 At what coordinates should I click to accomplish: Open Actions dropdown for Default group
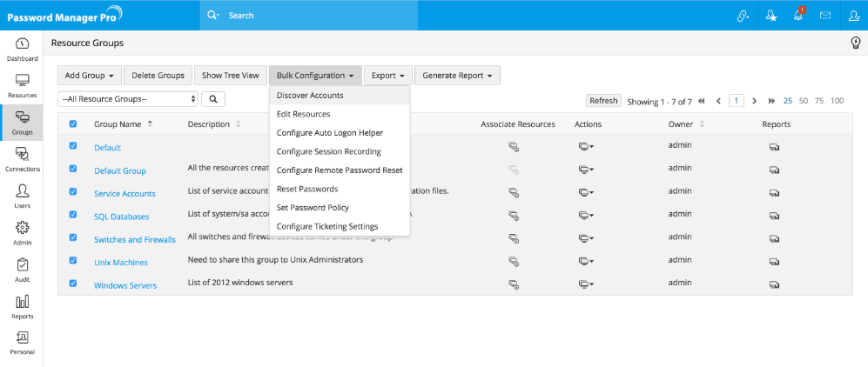(586, 148)
